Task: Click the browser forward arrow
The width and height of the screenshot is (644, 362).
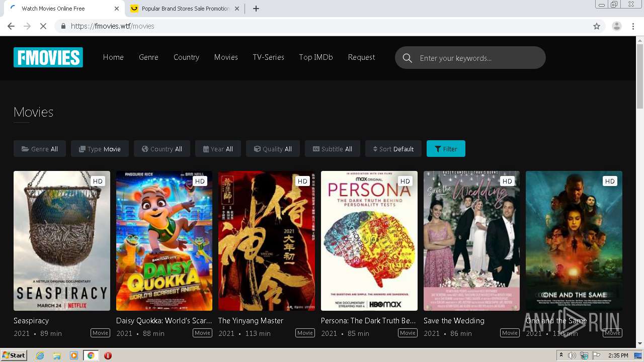Action: (27, 26)
